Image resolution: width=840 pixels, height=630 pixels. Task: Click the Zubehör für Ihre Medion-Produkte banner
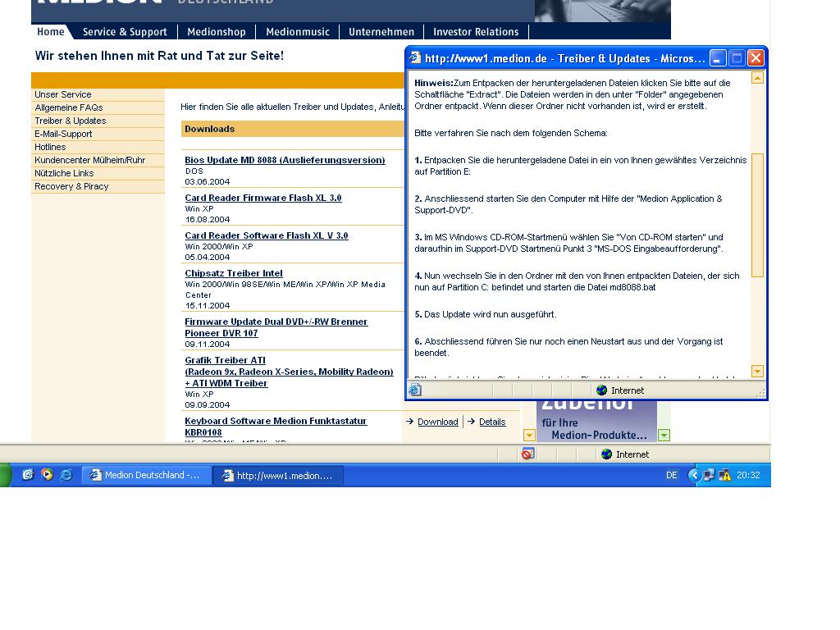[x=596, y=421]
